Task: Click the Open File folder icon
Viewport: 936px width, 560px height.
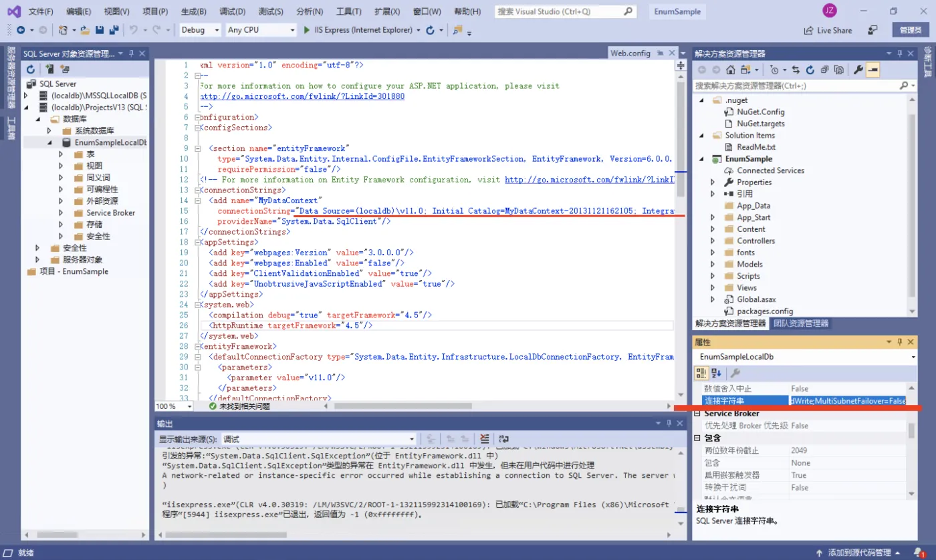Action: click(85, 30)
